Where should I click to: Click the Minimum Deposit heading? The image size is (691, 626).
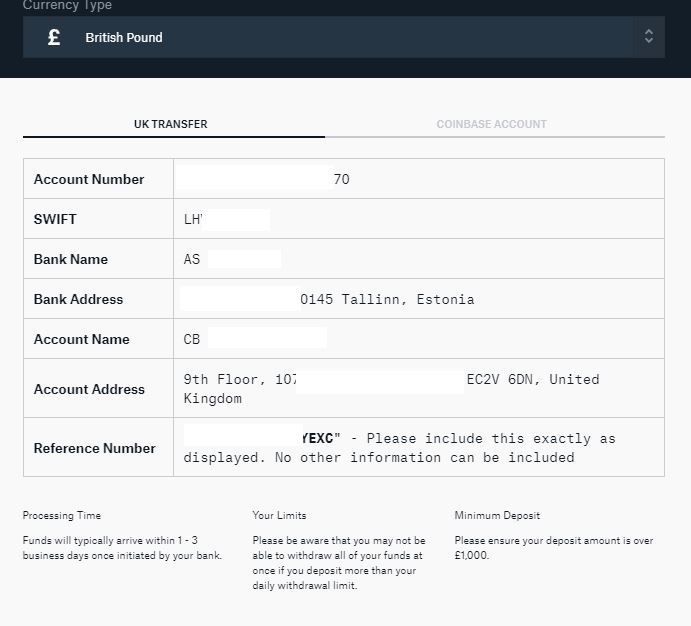(x=497, y=515)
